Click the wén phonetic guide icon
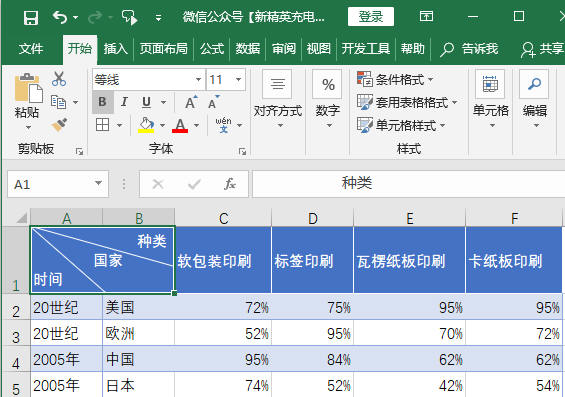The image size is (565, 397). point(223,125)
